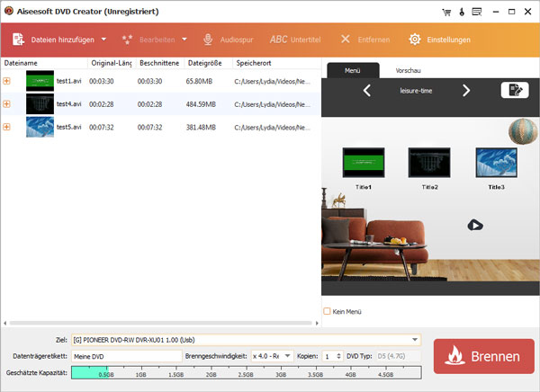Click the Datenträgeretikett input field
The height and width of the screenshot is (392, 540).
pos(126,356)
